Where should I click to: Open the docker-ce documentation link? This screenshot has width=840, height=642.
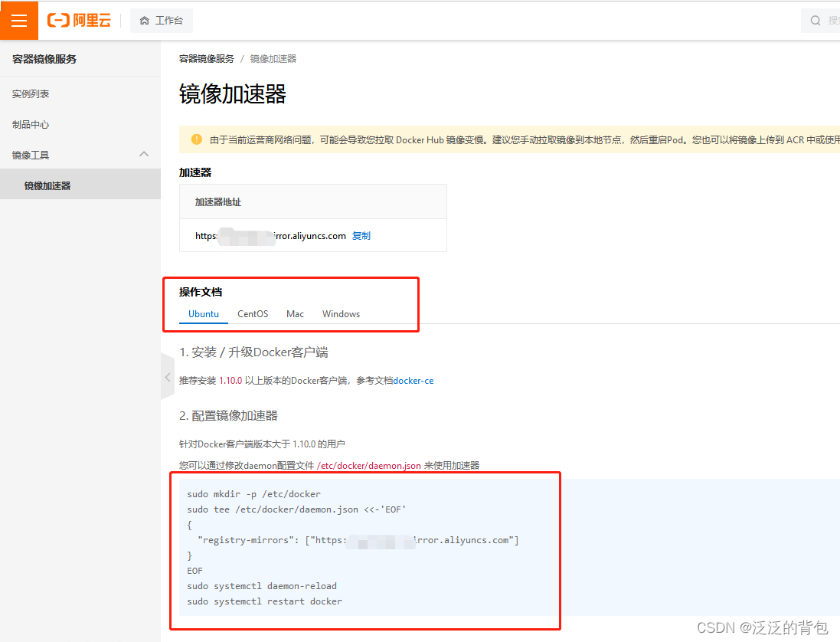point(413,380)
